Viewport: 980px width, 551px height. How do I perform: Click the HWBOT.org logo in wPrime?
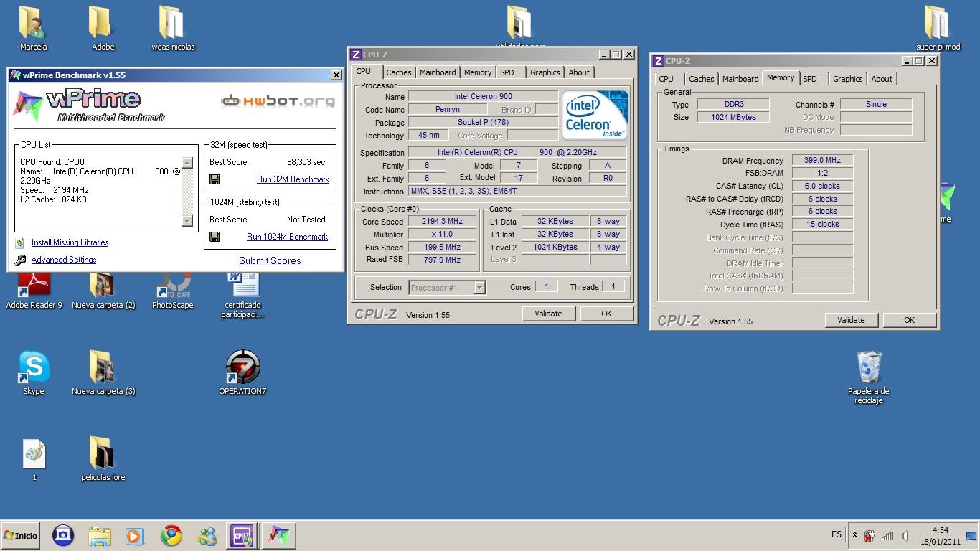(278, 100)
